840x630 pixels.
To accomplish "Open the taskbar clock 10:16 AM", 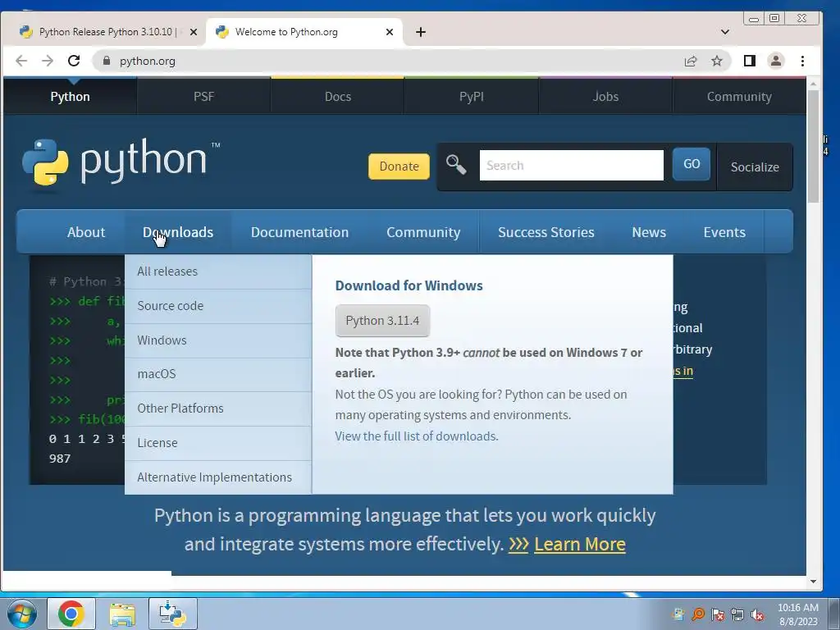I will pyautogui.click(x=797, y=614).
